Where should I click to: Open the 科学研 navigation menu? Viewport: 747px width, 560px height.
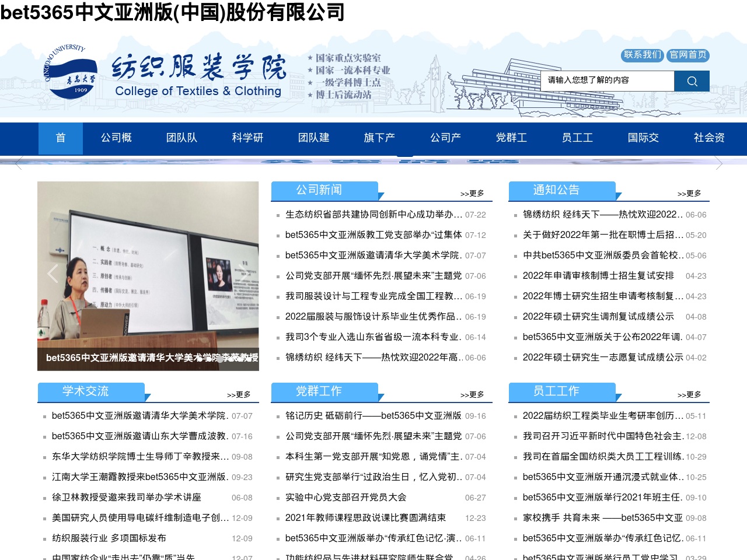247,138
